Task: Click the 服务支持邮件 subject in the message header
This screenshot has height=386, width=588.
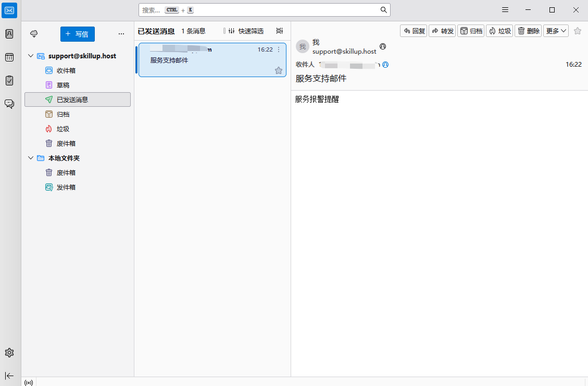Action: [x=321, y=79]
